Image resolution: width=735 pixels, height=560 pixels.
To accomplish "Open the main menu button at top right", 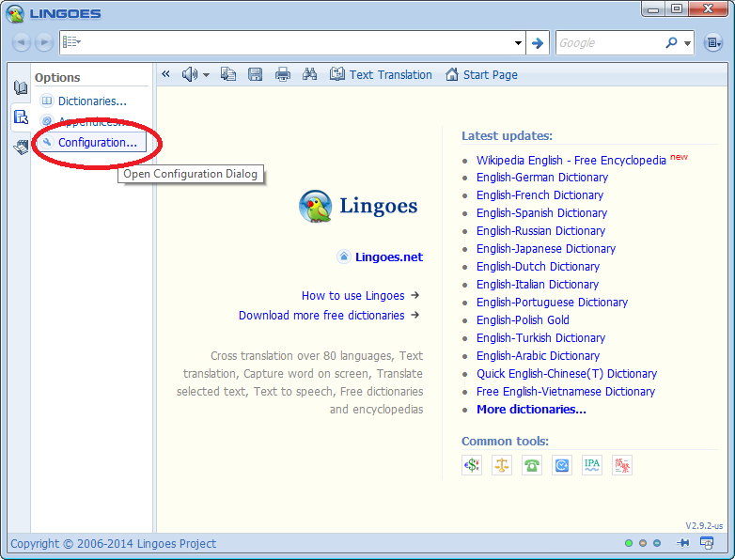I will (713, 42).
